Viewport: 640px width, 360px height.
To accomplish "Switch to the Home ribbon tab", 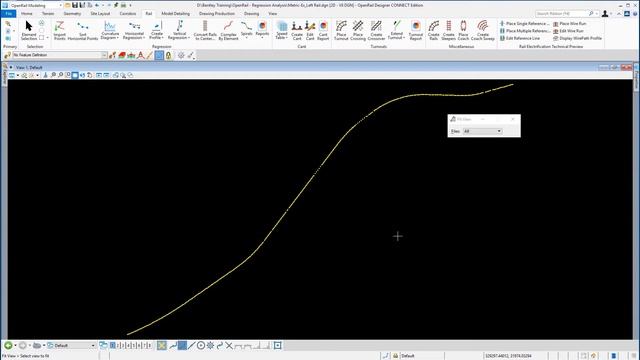I will click(27, 13).
